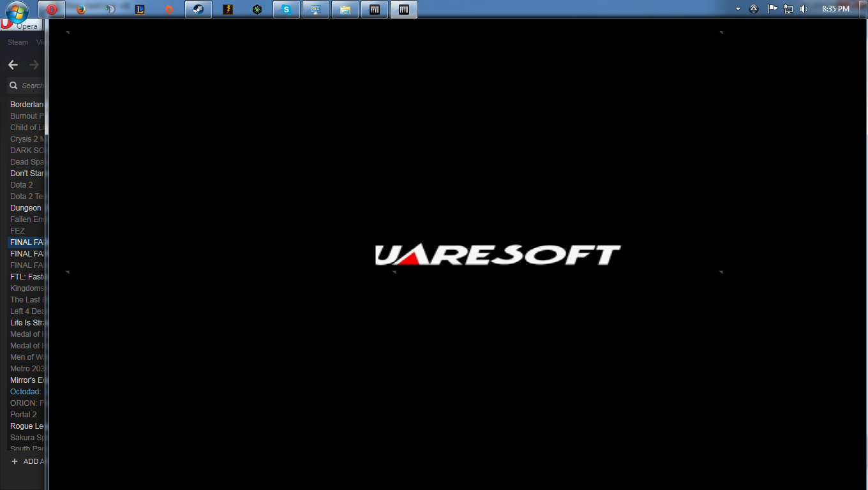
Task: Select "Metro 203" in Steam library
Action: click(x=27, y=369)
